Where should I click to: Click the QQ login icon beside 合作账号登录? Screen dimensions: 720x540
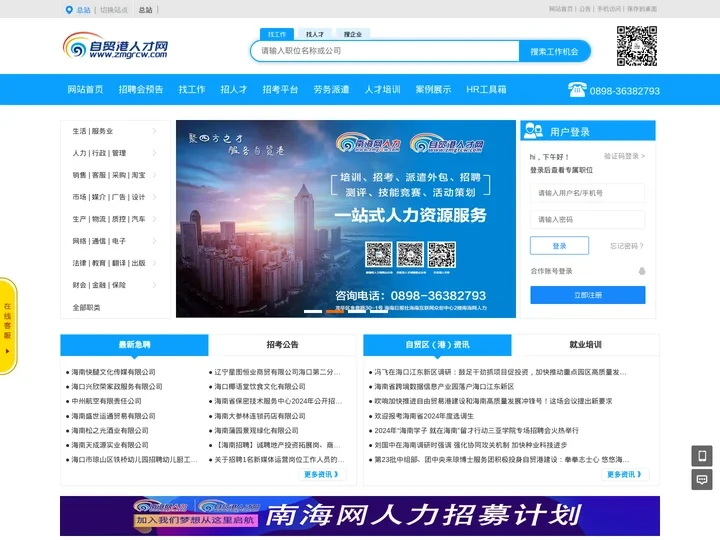pyautogui.click(x=641, y=271)
